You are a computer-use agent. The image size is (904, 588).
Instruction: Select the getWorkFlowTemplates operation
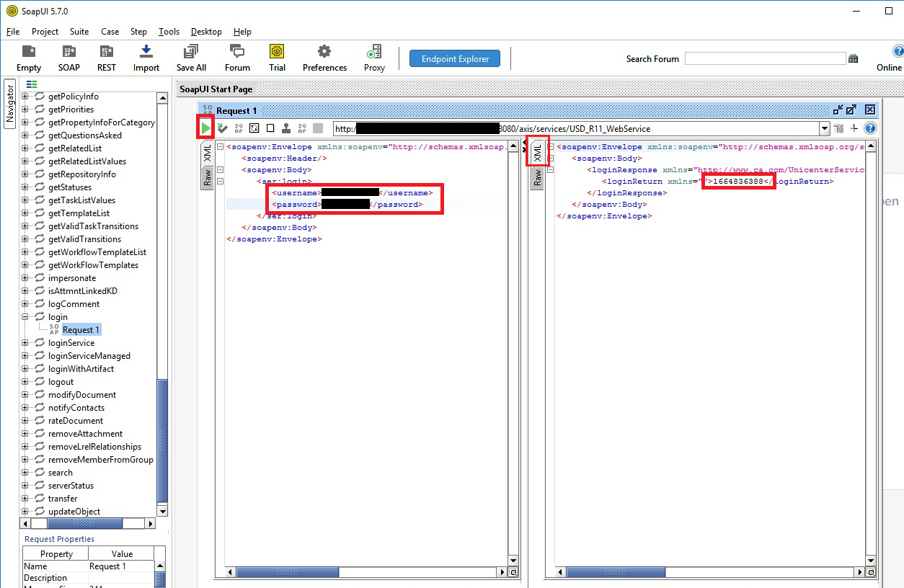pyautogui.click(x=93, y=265)
